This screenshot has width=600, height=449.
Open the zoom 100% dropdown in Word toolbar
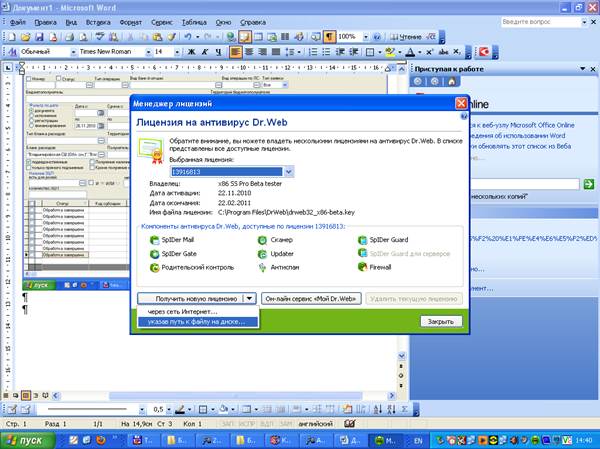366,37
